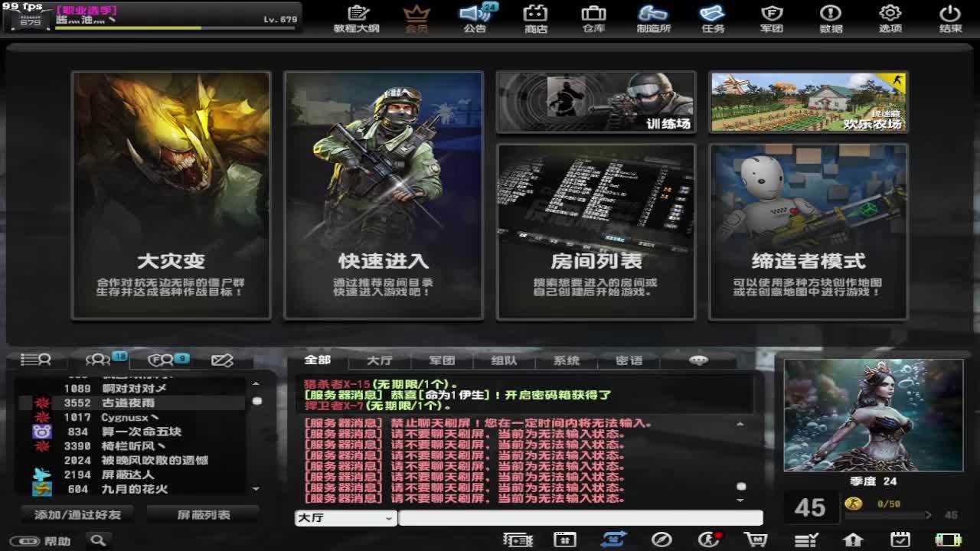Image resolution: width=980 pixels, height=551 pixels.
Task: Select friend 屏蔽达人 in the list
Action: pos(132,475)
